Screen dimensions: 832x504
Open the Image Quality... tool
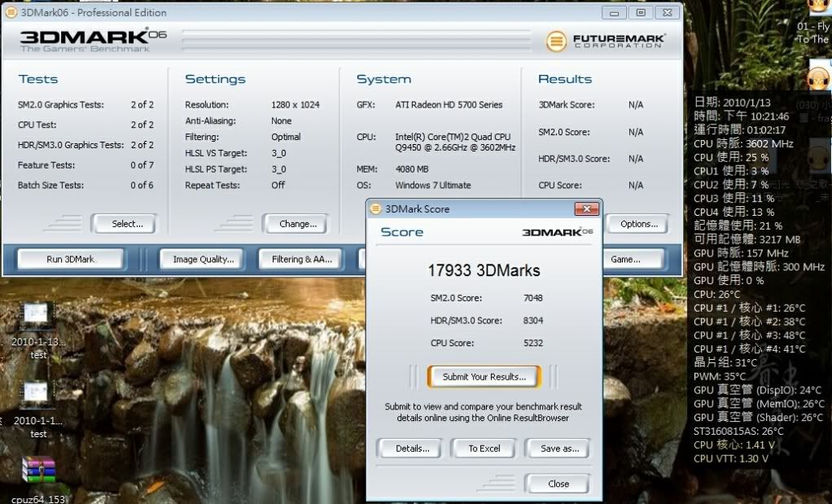click(x=203, y=260)
